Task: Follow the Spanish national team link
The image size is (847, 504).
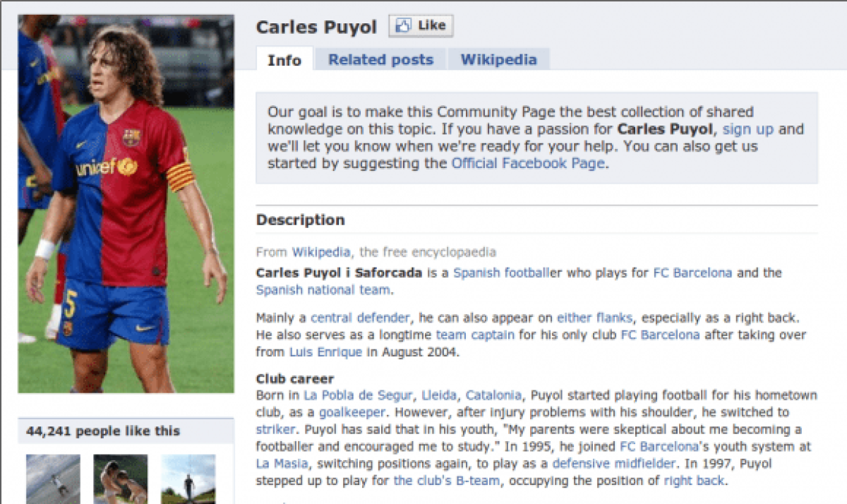Action: (323, 289)
